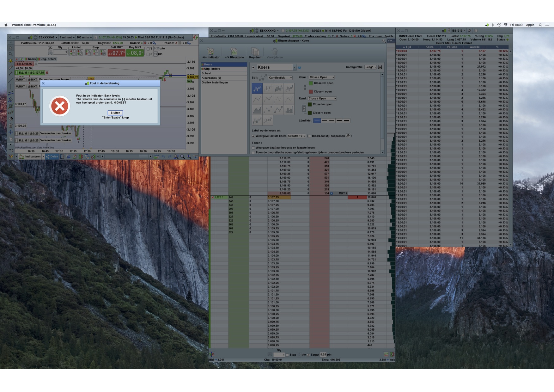Click the green Kleur 'Close >= open' swatch

311,83
